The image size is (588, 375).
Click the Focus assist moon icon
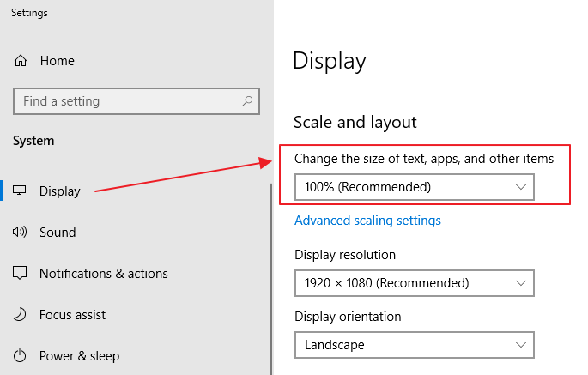coord(21,315)
